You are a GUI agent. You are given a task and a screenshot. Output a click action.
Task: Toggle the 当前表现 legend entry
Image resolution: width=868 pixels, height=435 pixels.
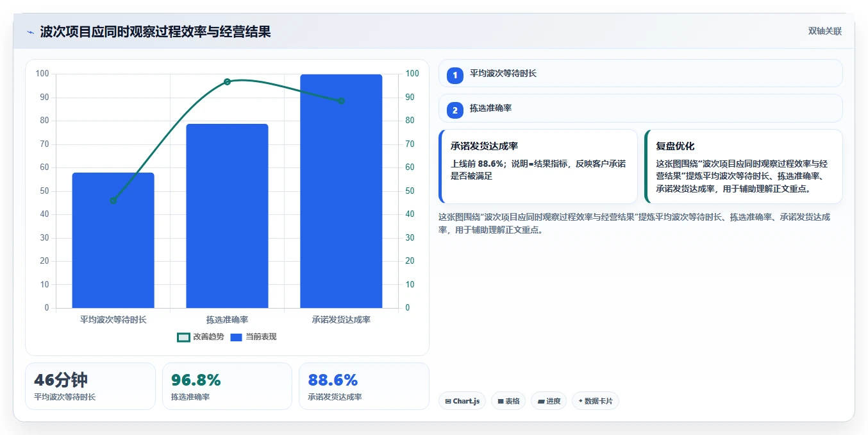click(x=253, y=337)
